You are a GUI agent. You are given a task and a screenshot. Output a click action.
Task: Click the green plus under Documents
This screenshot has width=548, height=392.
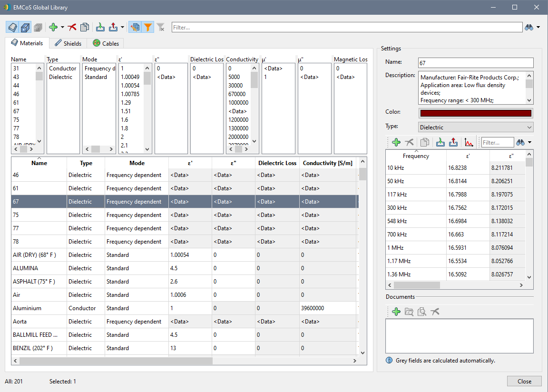(396, 312)
